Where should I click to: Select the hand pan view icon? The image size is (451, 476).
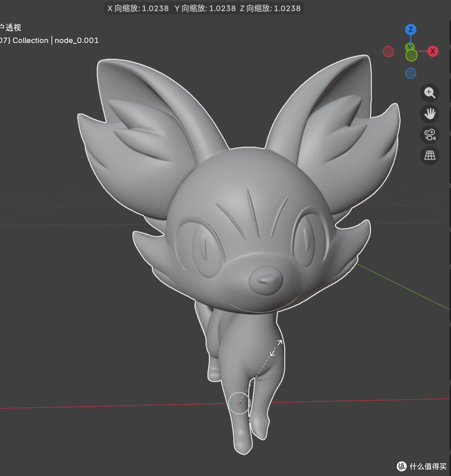429,114
